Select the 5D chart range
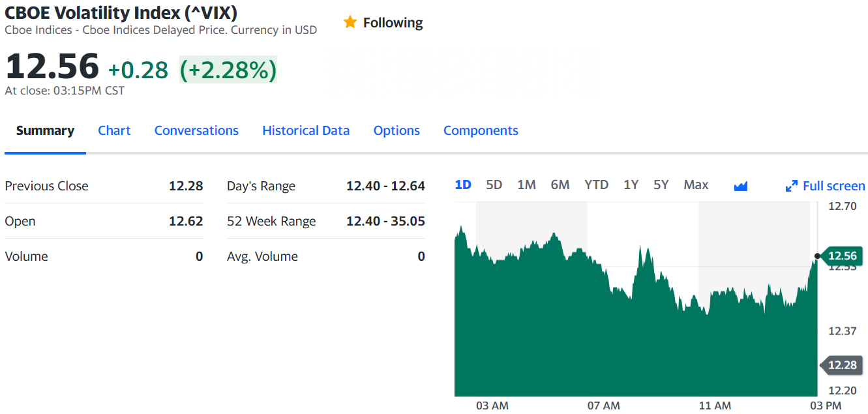The width and height of the screenshot is (868, 414). [x=494, y=185]
